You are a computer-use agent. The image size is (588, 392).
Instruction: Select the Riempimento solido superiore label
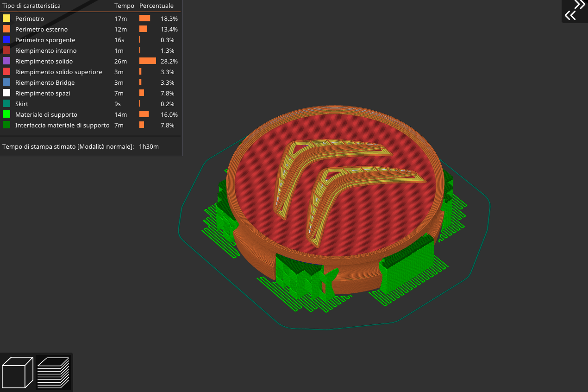pos(59,72)
